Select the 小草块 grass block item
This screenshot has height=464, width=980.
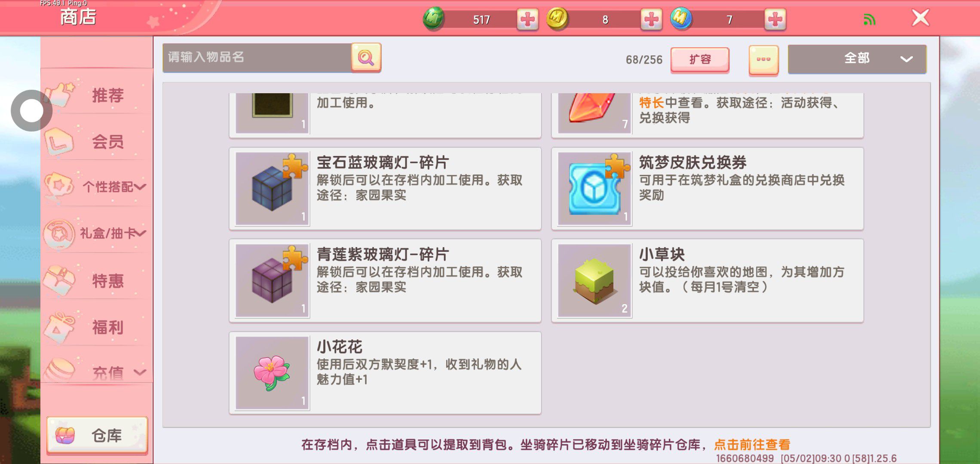tap(707, 281)
